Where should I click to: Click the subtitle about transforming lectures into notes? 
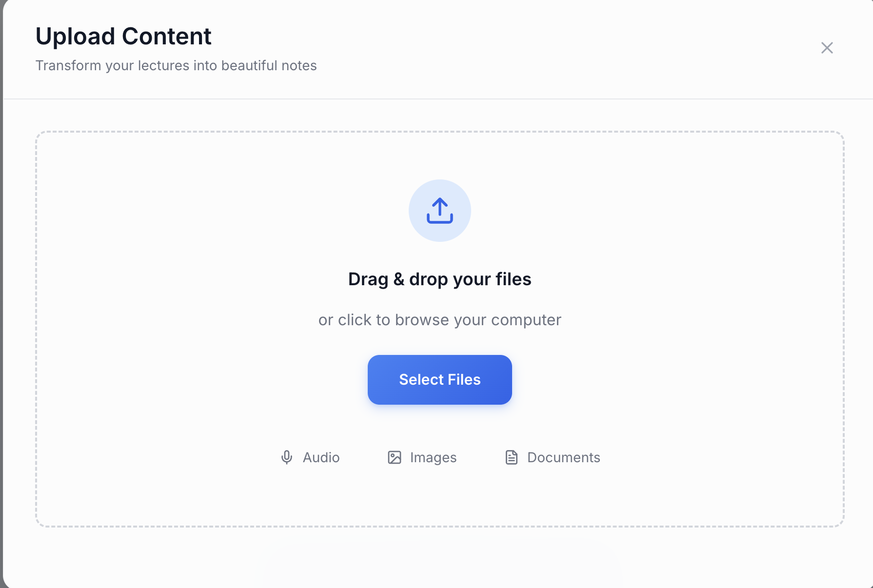coord(176,65)
